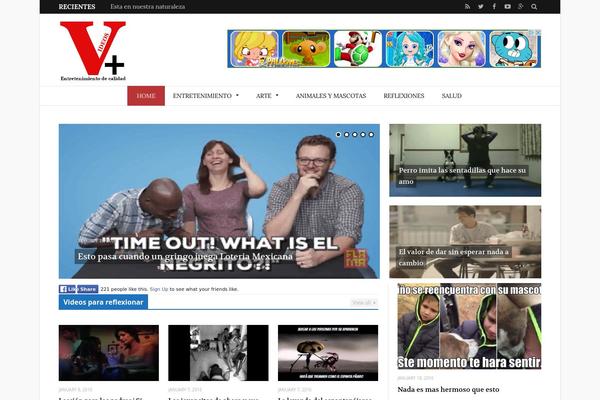600x400 pixels.
Task: Open the black-and-white video thumbnail
Action: click(x=218, y=353)
